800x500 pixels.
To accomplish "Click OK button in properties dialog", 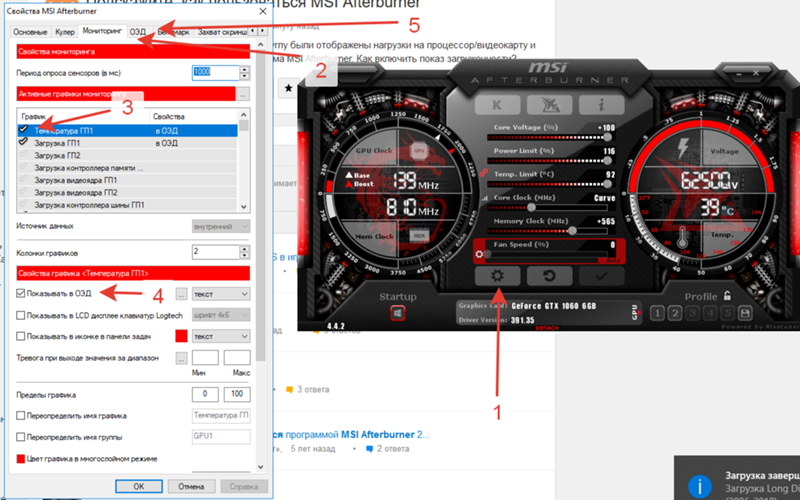I will 139,486.
